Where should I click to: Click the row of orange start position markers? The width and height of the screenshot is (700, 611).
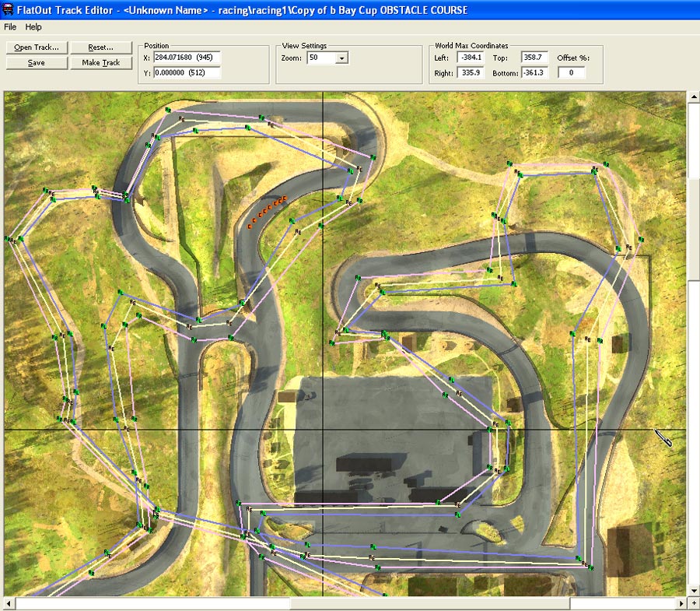[267, 212]
